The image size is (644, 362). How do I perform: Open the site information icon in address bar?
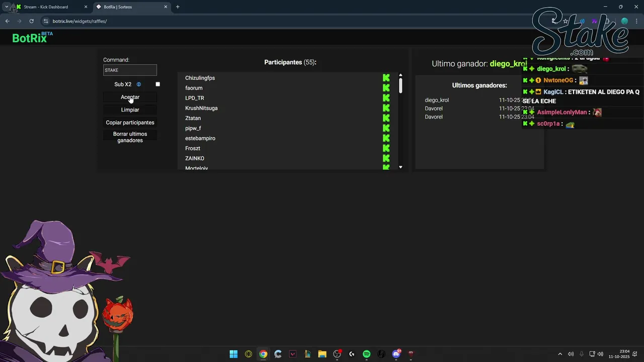[46, 21]
